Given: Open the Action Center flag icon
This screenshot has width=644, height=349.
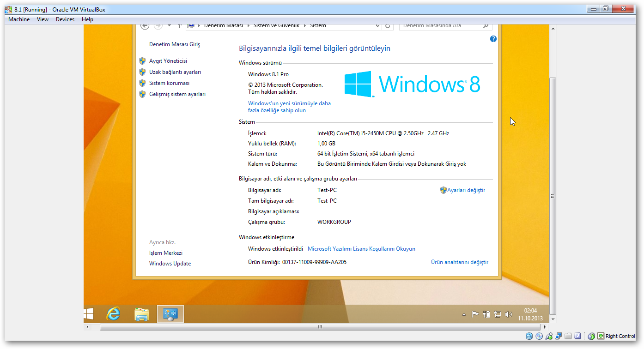Looking at the screenshot, I should pyautogui.click(x=475, y=314).
